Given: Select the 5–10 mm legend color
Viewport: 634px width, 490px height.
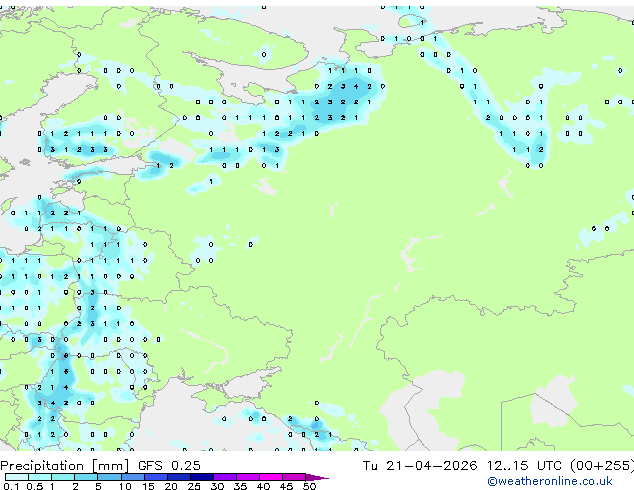Looking at the screenshot, I should [x=109, y=477].
